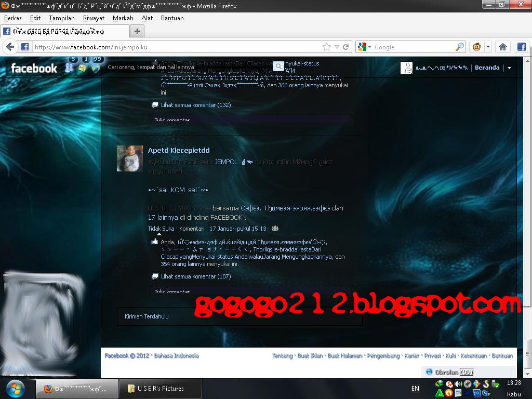Click the scrollbar up arrow
Image resolution: width=532 pixels, height=399 pixels.
click(527, 61)
